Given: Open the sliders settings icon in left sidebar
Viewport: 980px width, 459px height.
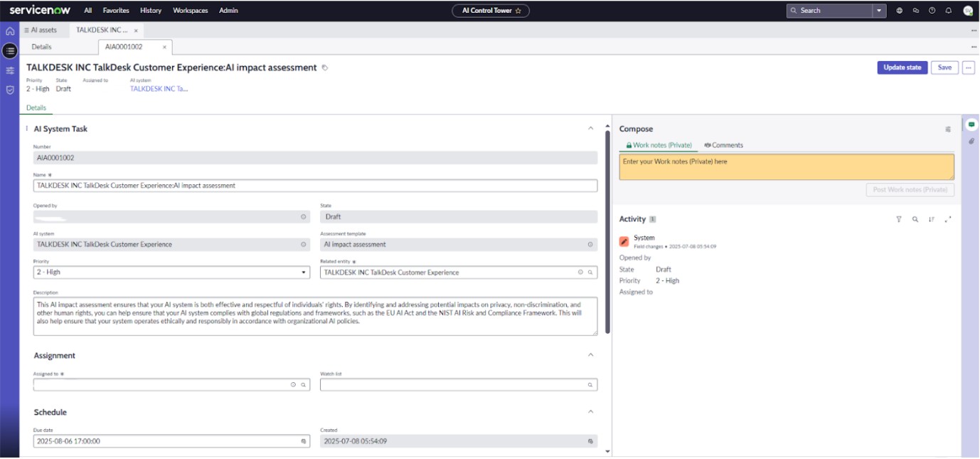Looking at the screenshot, I should [10, 70].
